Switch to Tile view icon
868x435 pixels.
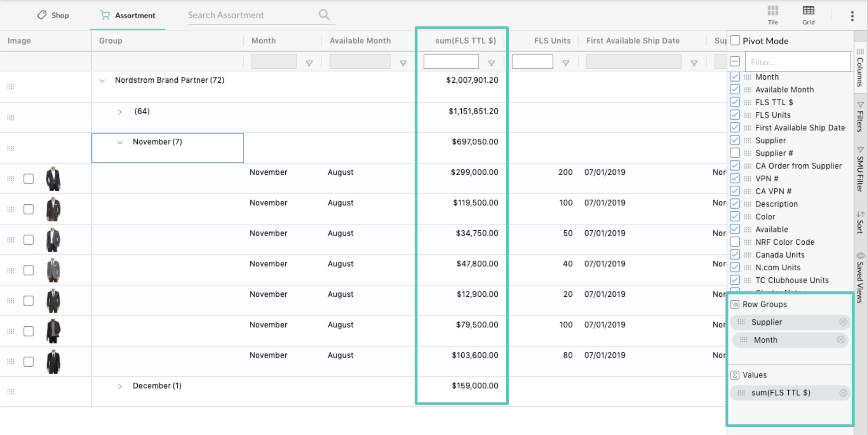[773, 11]
